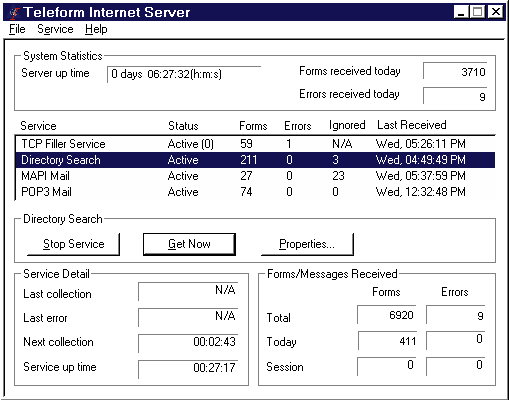The height and width of the screenshot is (400, 509).
Task: Select the POP3 Mail service row
Action: 255,192
